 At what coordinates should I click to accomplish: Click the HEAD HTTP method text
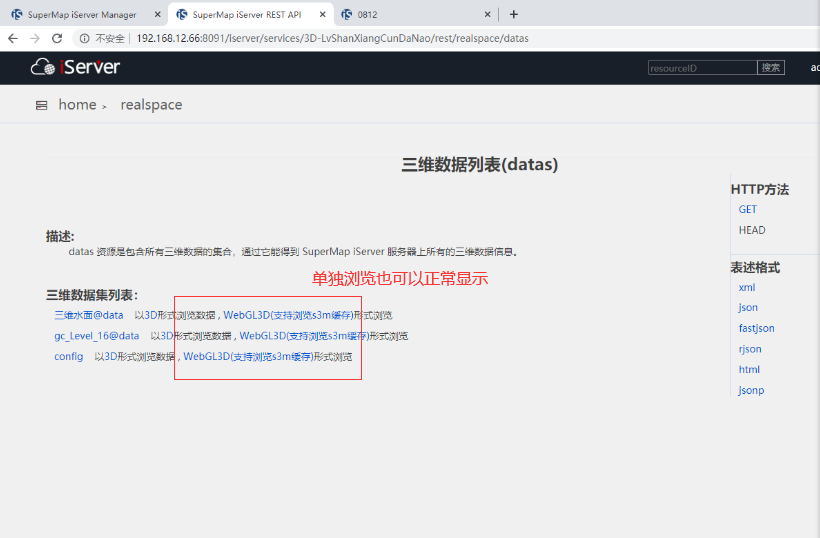pos(752,230)
